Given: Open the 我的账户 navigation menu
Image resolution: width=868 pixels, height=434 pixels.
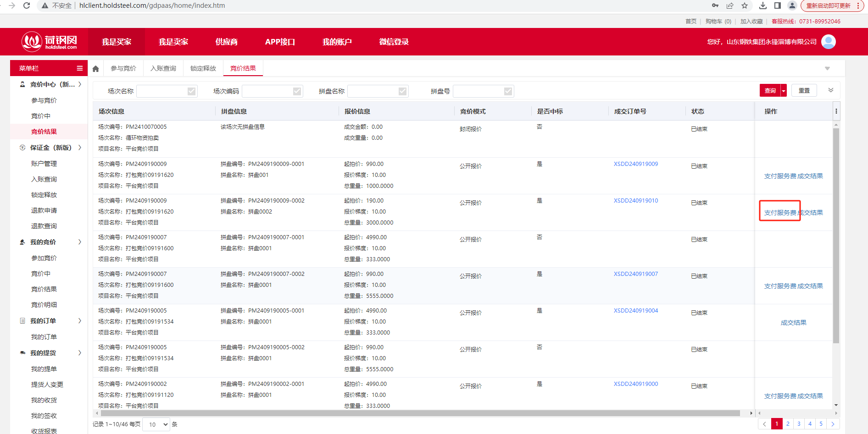Looking at the screenshot, I should [337, 42].
